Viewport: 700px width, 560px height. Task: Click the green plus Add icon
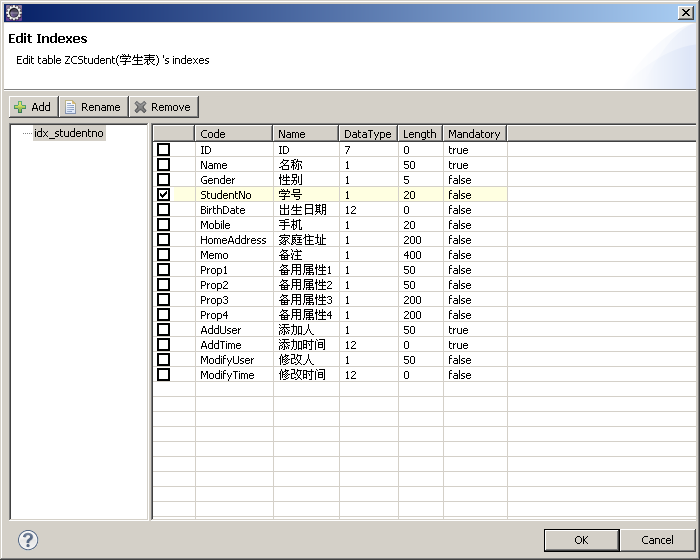(20, 107)
